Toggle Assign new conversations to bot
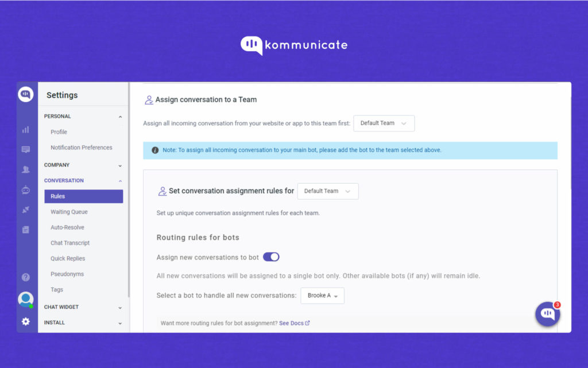Screen dimensions: 588x368 pyautogui.click(x=270, y=257)
